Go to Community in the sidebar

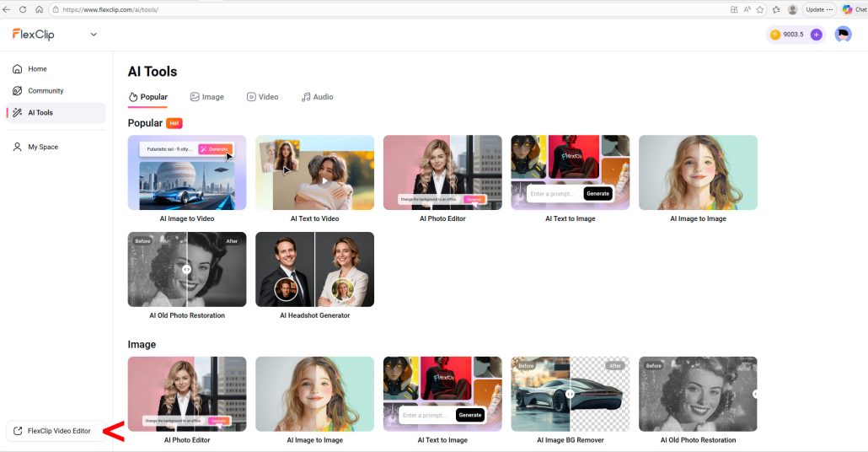[46, 91]
